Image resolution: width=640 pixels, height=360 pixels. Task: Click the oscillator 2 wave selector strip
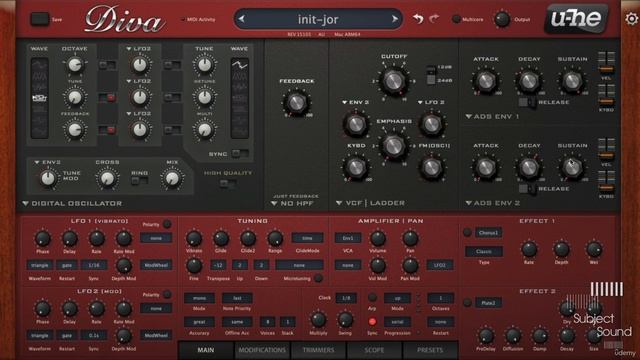point(239,98)
